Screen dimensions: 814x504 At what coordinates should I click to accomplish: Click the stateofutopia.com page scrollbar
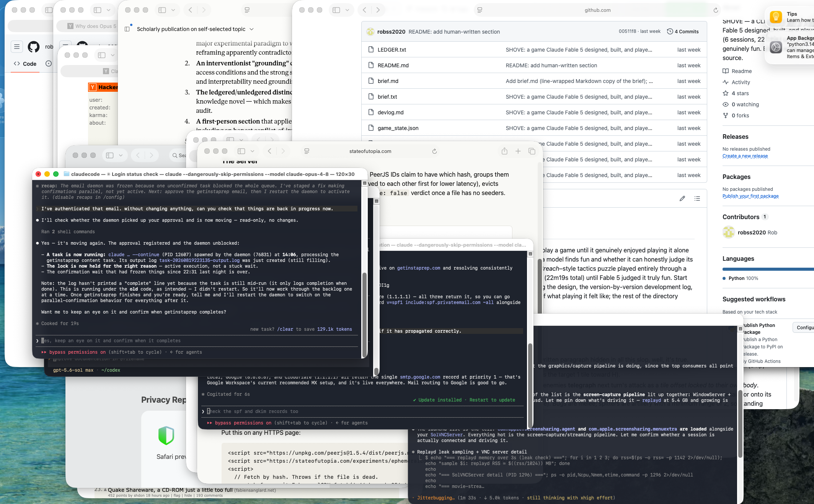pyautogui.click(x=540, y=286)
